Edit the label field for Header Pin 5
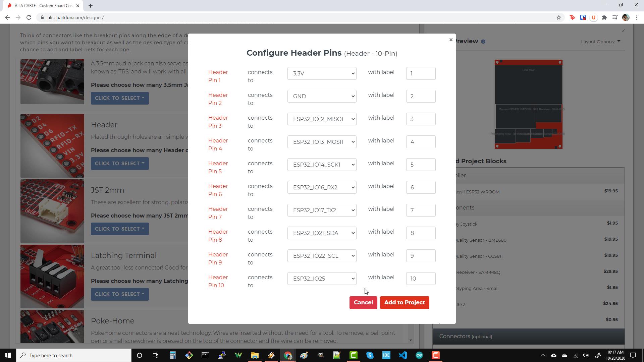 point(421,165)
